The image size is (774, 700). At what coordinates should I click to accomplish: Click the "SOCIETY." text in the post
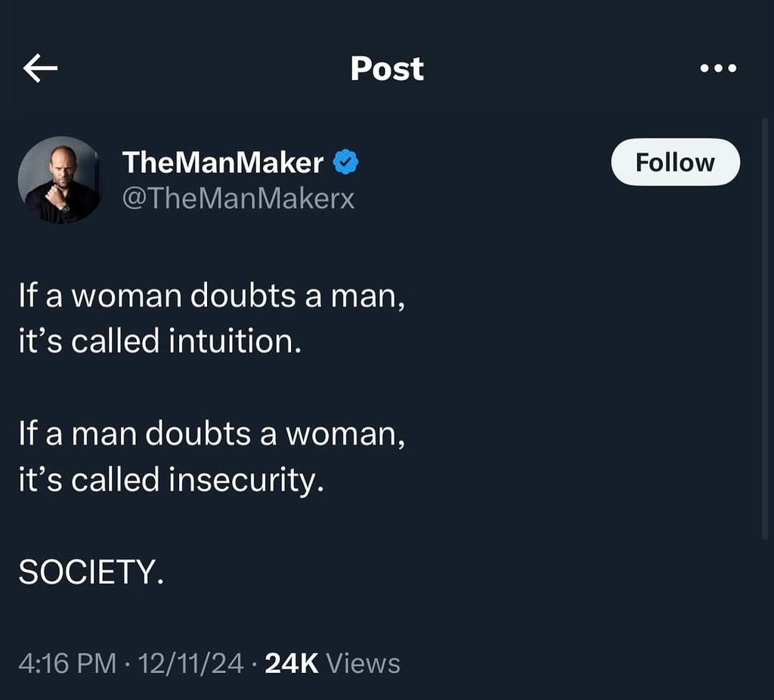[x=91, y=572]
